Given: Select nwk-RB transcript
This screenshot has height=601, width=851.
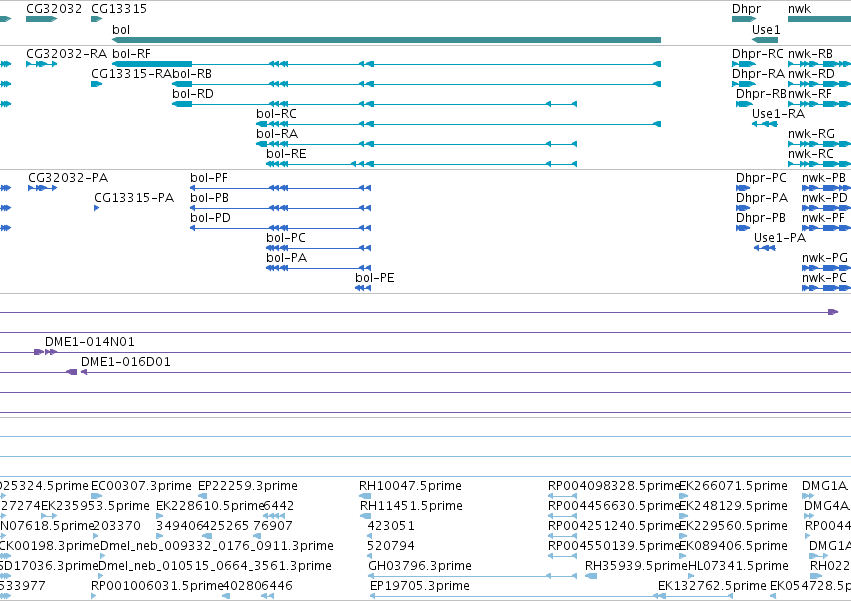Looking at the screenshot, I should (x=820, y=64).
